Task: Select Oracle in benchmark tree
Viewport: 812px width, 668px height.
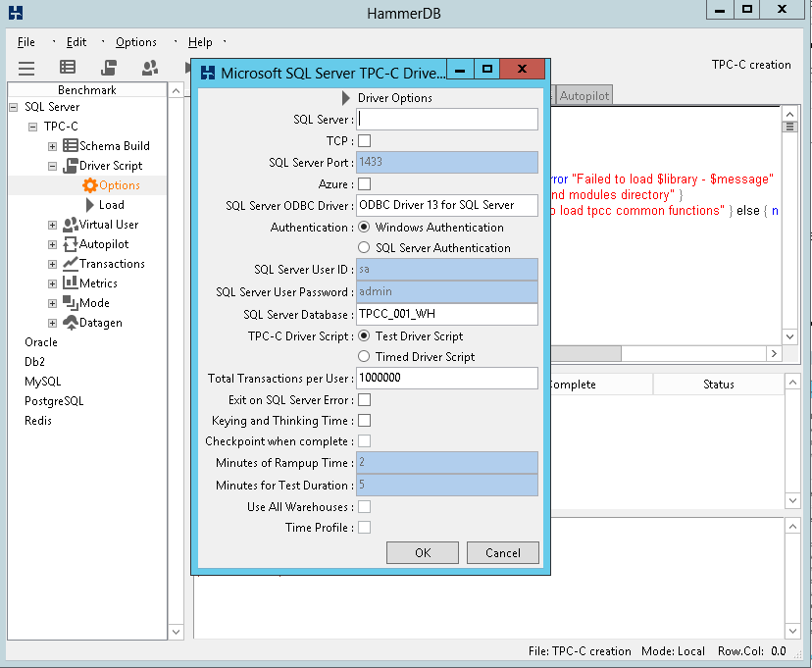Action: click(x=41, y=342)
